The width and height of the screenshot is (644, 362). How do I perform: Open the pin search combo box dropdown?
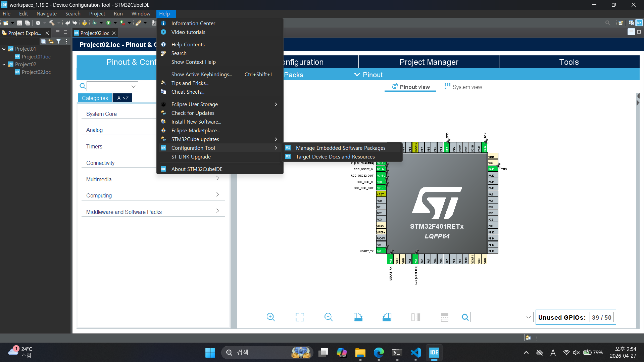click(528, 317)
